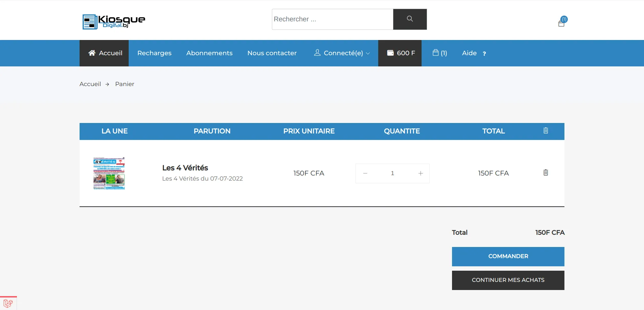
Task: Click the search magnifier button
Action: tap(410, 19)
